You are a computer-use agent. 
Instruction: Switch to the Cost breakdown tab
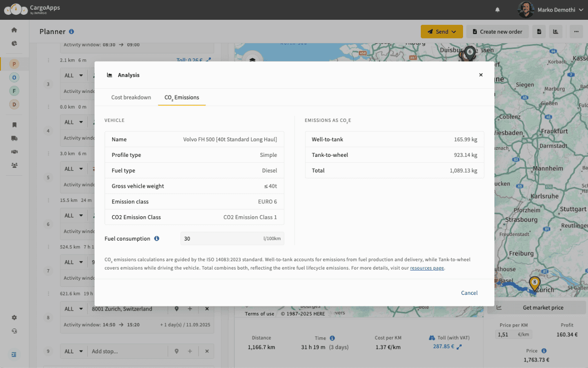[x=131, y=98]
